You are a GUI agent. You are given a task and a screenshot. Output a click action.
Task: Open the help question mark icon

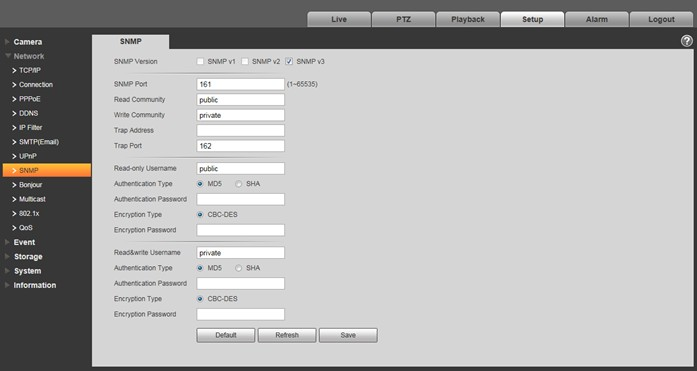coord(686,41)
